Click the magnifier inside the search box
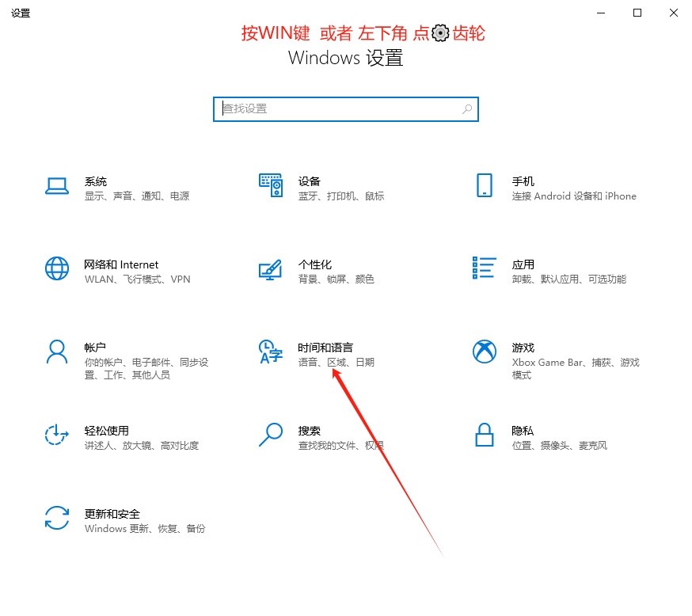The image size is (692, 616). (467, 109)
